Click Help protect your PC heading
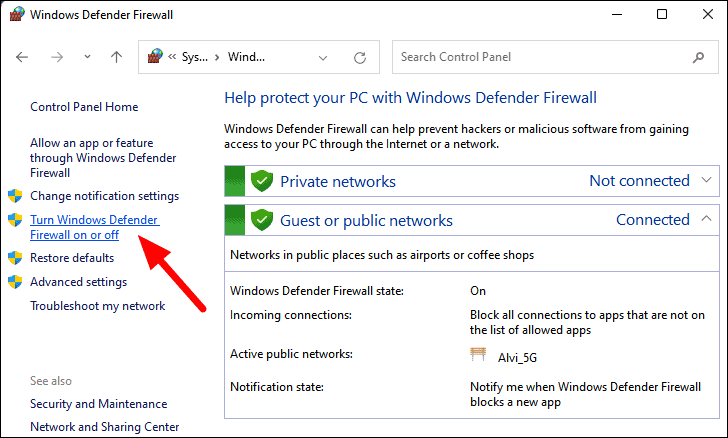This screenshot has width=728, height=438. pyautogui.click(x=410, y=98)
